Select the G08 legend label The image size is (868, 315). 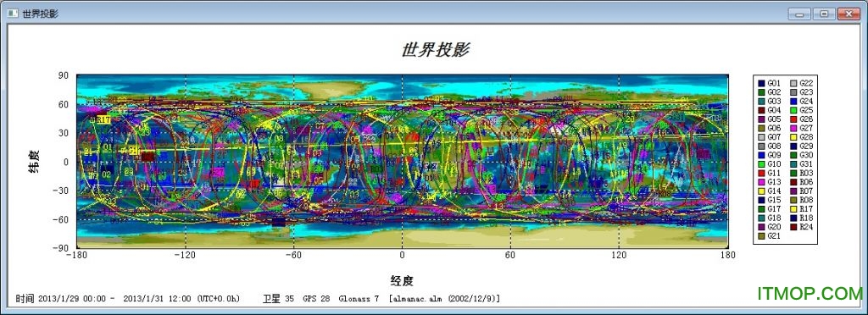[774, 146]
